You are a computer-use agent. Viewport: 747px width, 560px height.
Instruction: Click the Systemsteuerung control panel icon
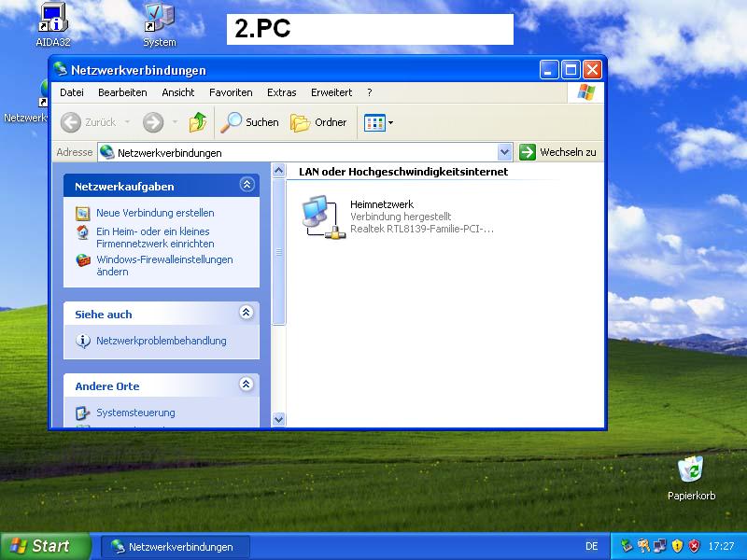83,413
